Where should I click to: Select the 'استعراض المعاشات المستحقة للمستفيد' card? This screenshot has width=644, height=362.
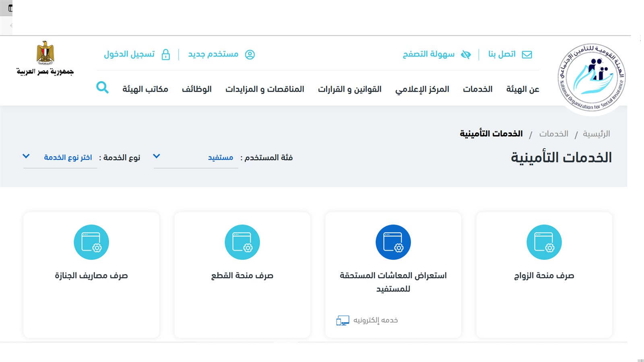tap(393, 274)
